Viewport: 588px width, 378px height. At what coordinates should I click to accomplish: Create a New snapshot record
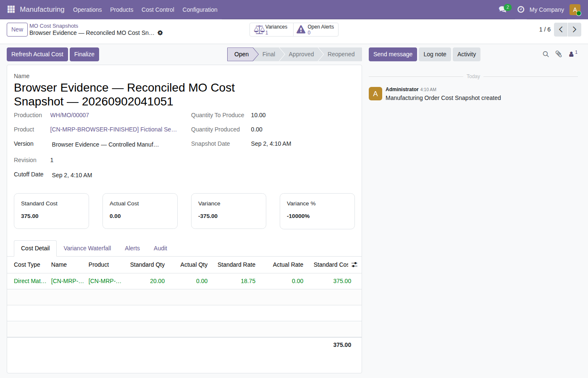(17, 29)
